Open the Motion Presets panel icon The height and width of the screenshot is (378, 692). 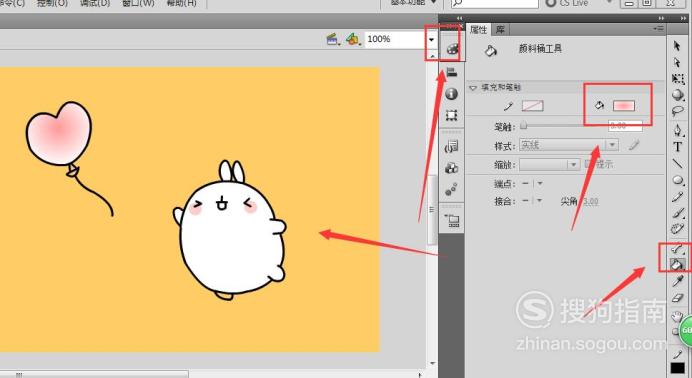coord(451,190)
